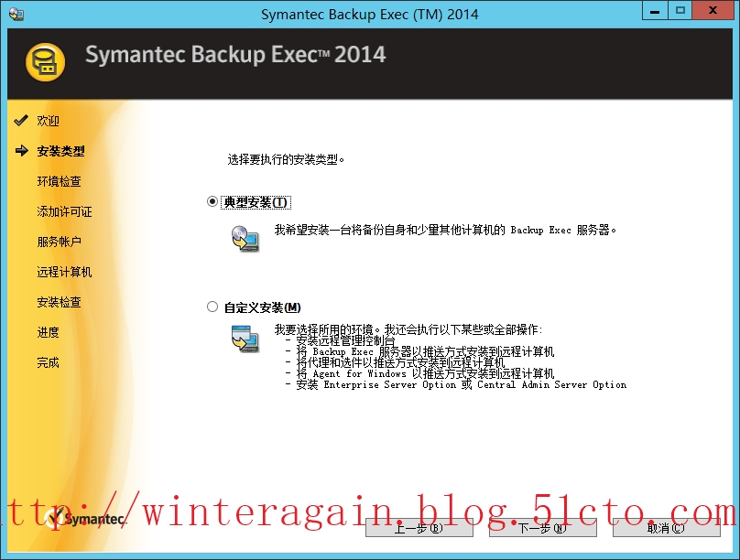Click the Agent for Windows bullet line
This screenshot has width=740, height=560.
[x=419, y=374]
